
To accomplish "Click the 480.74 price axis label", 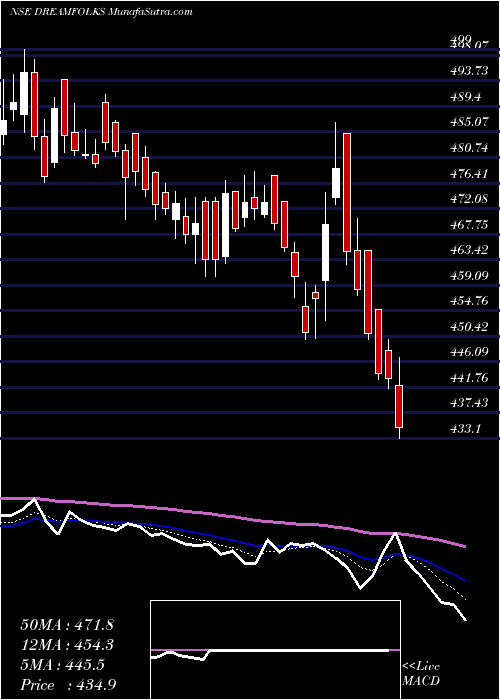I will pos(468,148).
